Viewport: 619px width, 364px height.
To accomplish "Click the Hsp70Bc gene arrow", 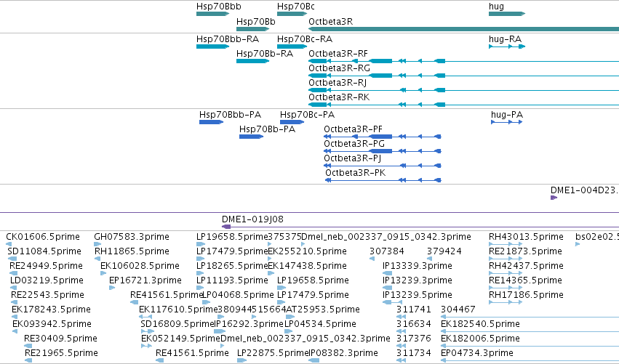I will click(x=292, y=14).
